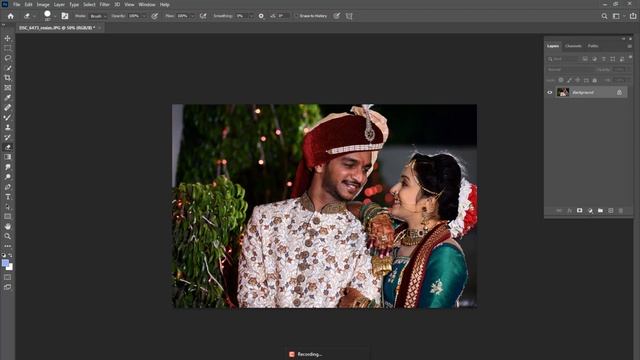Image resolution: width=640 pixels, height=360 pixels.
Task: Open the Layers panel options menu
Action: point(630,46)
